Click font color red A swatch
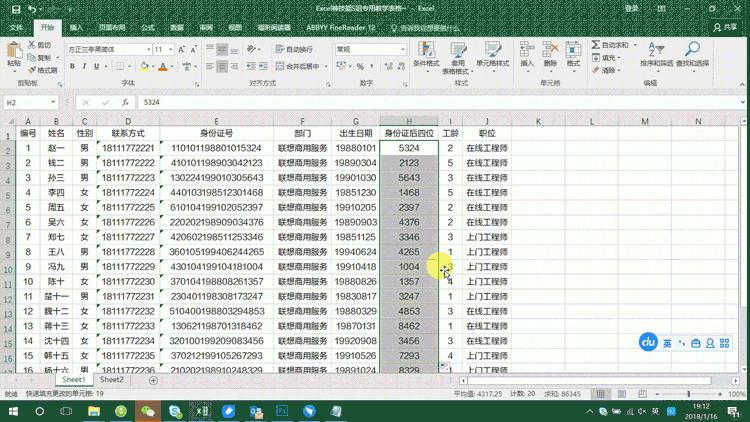The image size is (750, 422). coord(163,66)
